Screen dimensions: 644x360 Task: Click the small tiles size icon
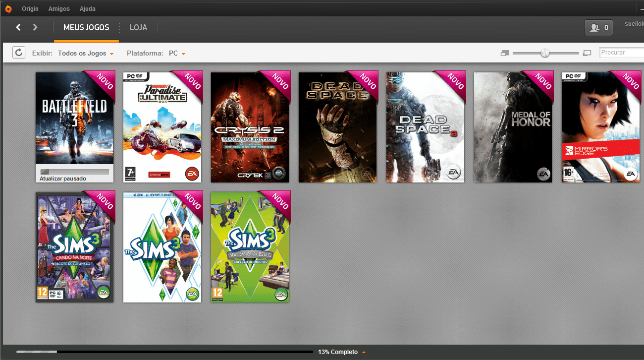pyautogui.click(x=504, y=53)
